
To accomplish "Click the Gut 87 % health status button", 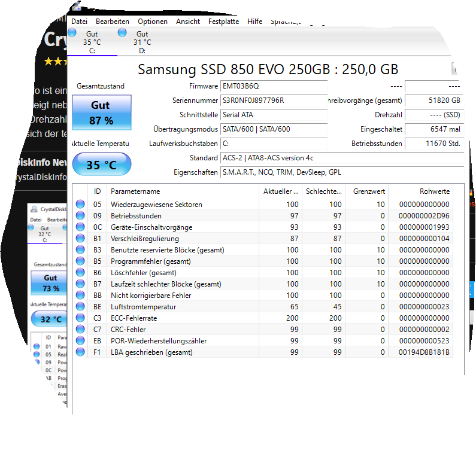I will [x=102, y=112].
